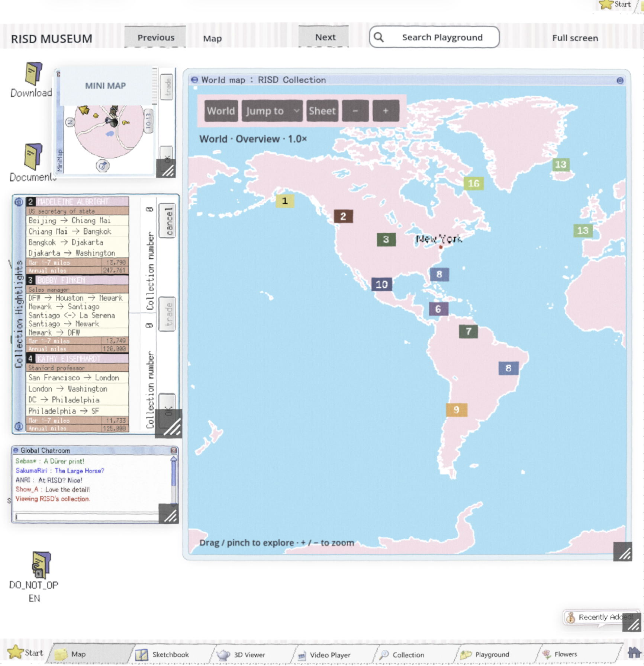Switch to the Video Player taskbar tab

(330, 654)
